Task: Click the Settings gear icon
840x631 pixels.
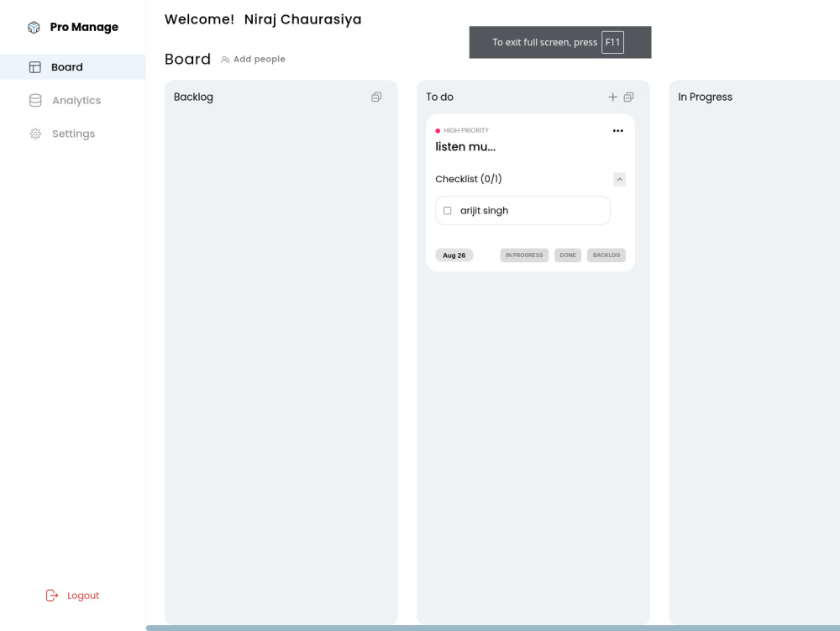Action: coord(35,134)
